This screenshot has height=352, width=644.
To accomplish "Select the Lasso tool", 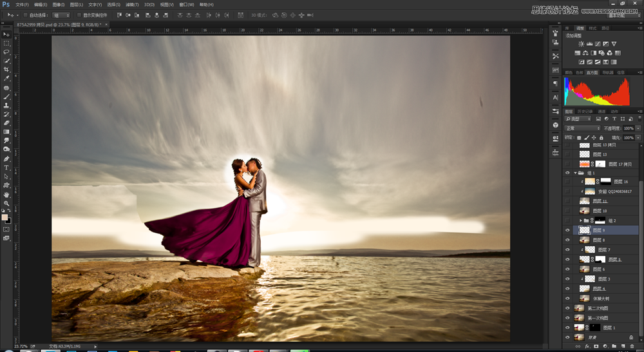I will [x=6, y=52].
